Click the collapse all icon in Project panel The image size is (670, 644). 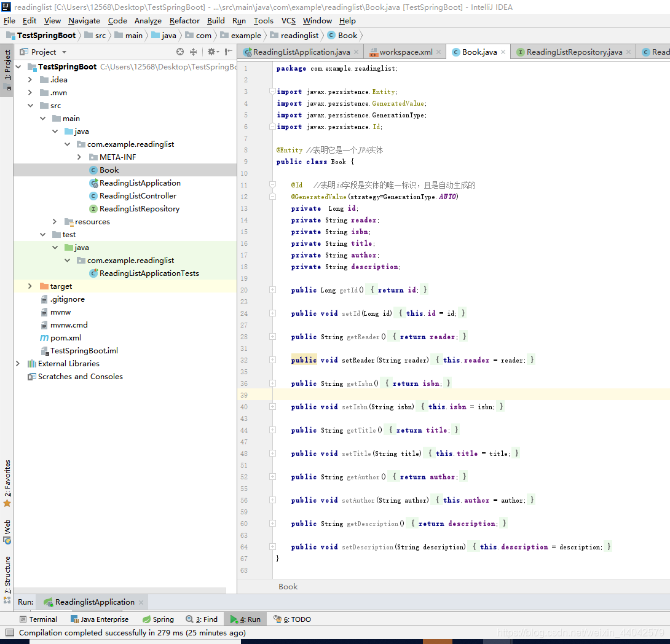[193, 52]
